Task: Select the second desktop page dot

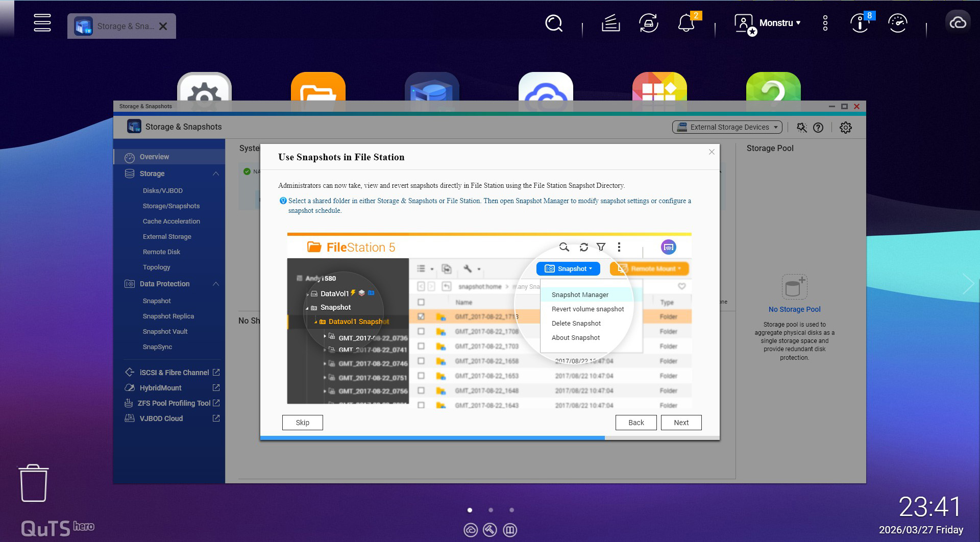Action: (491, 510)
